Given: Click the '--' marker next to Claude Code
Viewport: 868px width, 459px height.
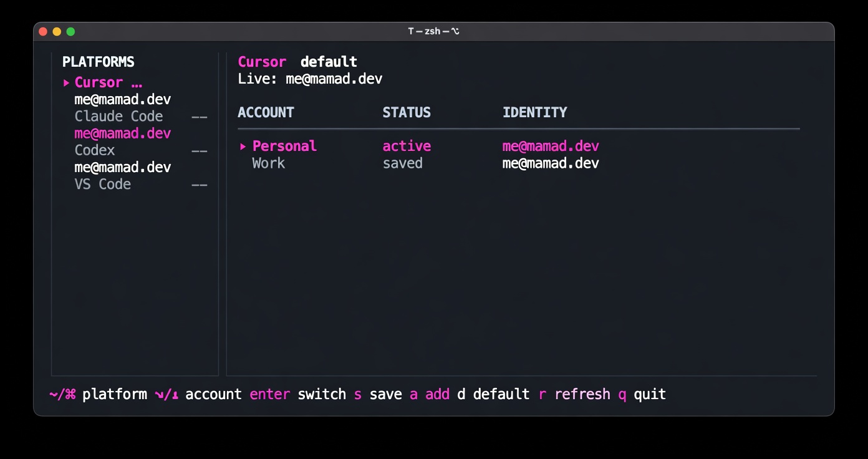Looking at the screenshot, I should tap(200, 117).
